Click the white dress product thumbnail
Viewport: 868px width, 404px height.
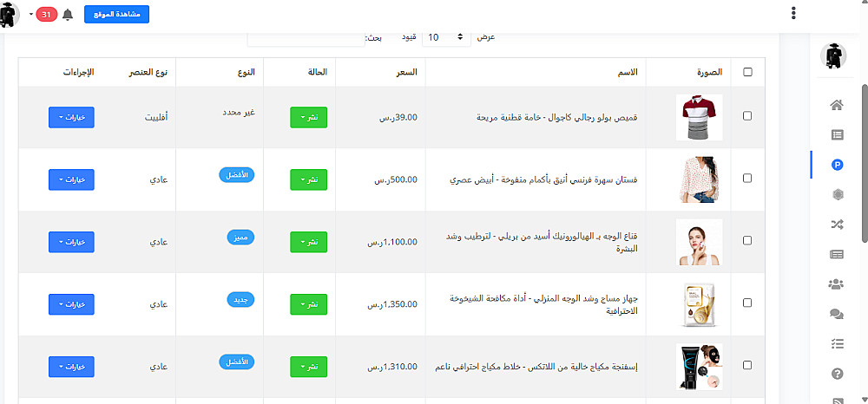(699, 179)
